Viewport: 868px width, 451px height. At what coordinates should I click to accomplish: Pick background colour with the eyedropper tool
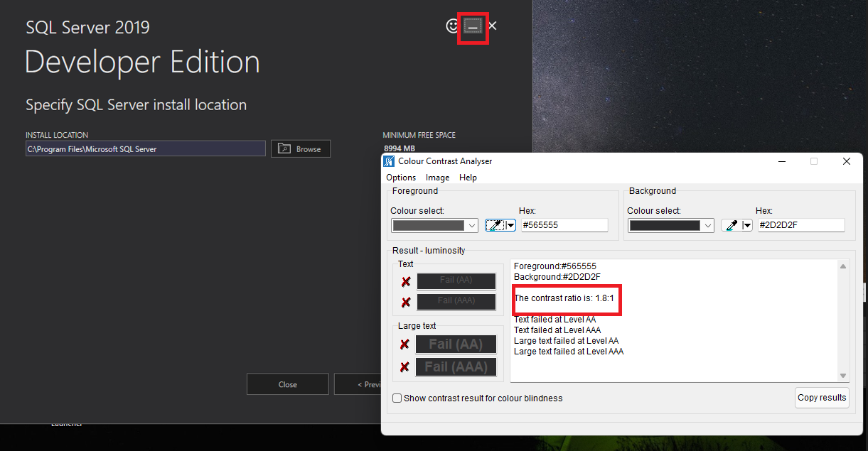click(732, 224)
